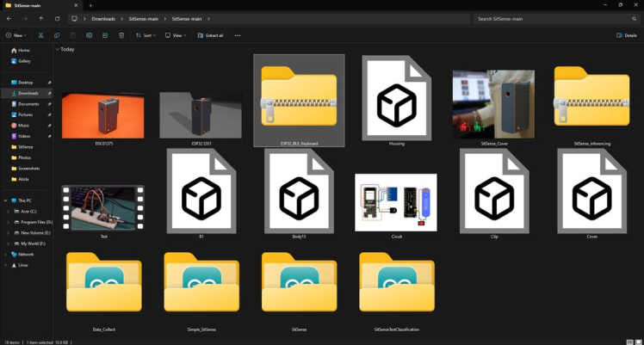Click the Cut scissors icon in toolbar
The height and width of the screenshot is (345, 644).
point(40,35)
